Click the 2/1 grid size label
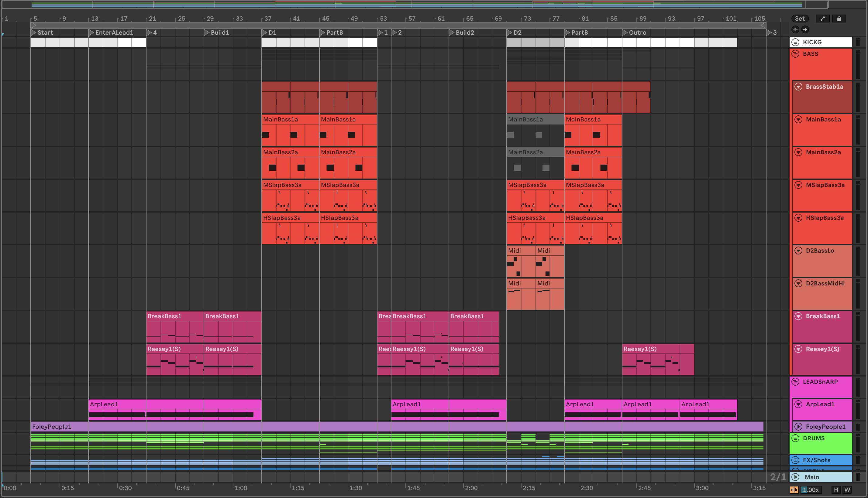 (778, 477)
